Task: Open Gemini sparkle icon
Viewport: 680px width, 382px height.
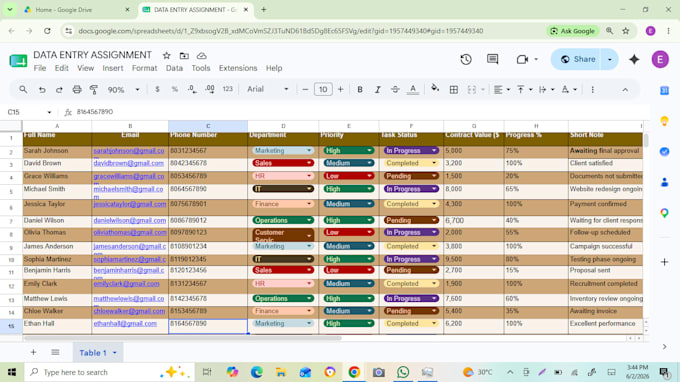Action: tap(634, 59)
